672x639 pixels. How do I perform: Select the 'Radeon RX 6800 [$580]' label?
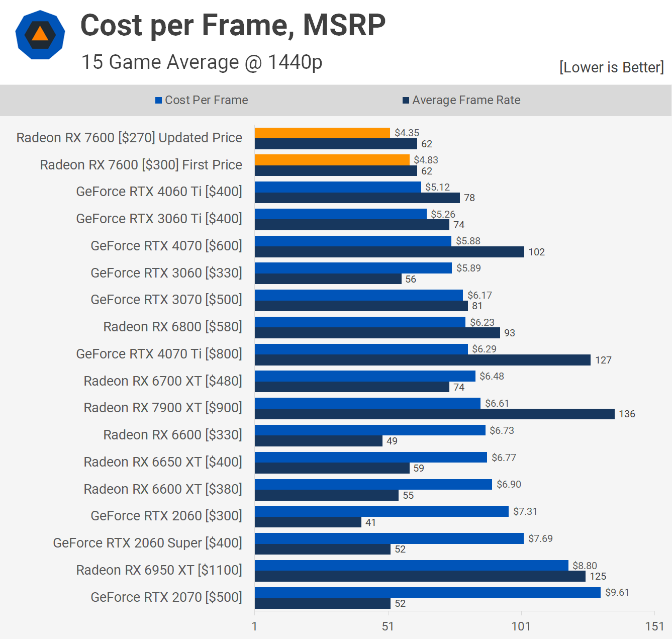click(172, 327)
